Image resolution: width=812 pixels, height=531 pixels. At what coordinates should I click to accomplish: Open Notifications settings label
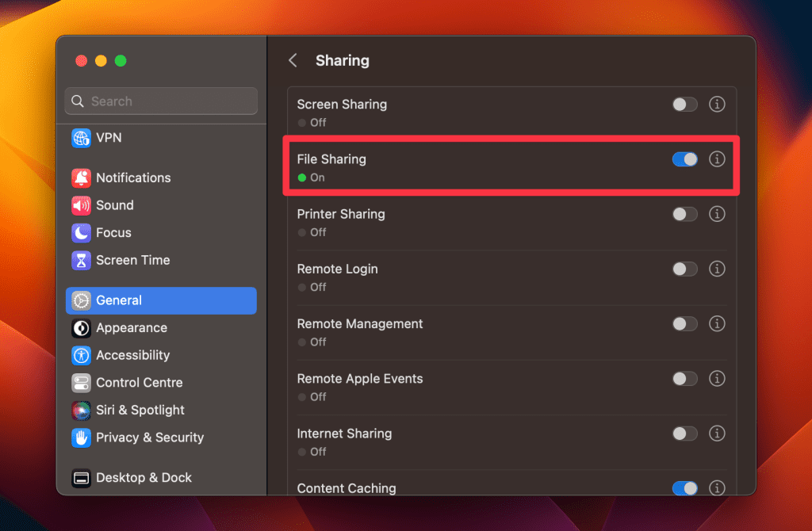point(133,178)
